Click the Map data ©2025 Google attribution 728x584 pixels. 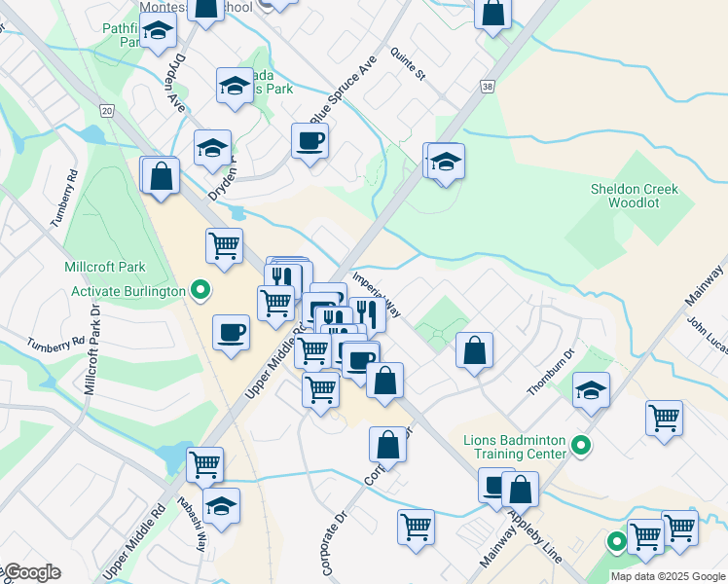668,576
